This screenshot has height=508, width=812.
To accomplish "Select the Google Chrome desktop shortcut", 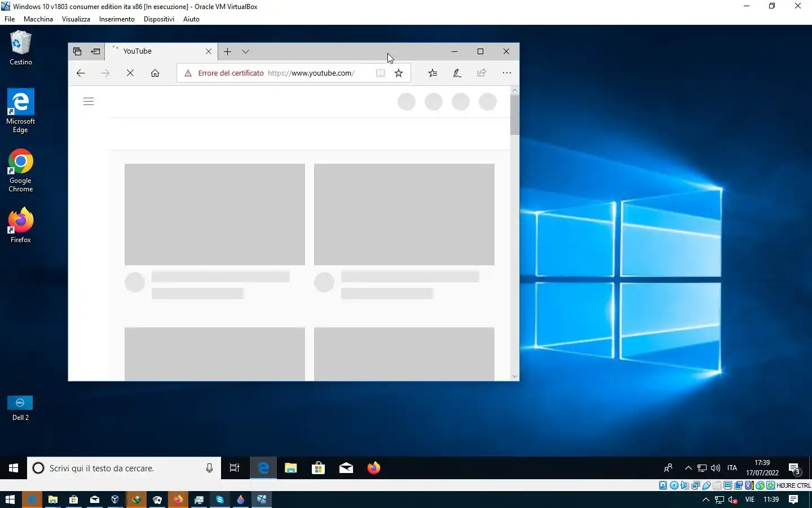I will pyautogui.click(x=21, y=171).
